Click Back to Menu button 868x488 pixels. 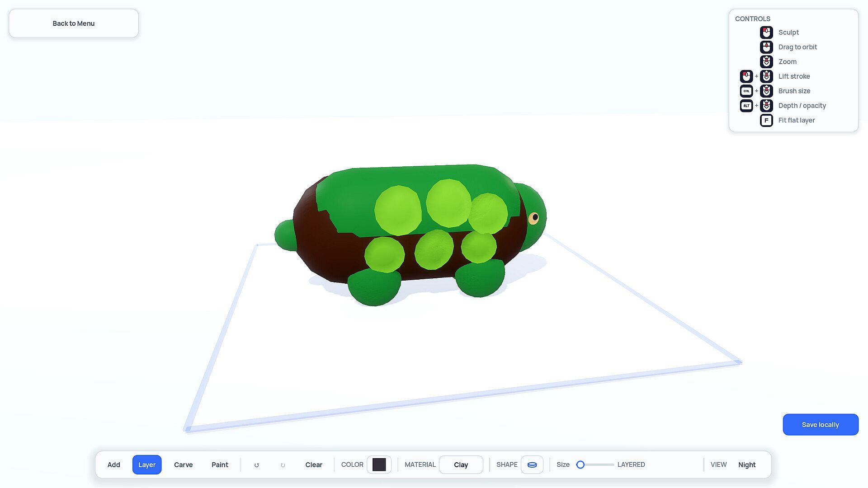(74, 23)
